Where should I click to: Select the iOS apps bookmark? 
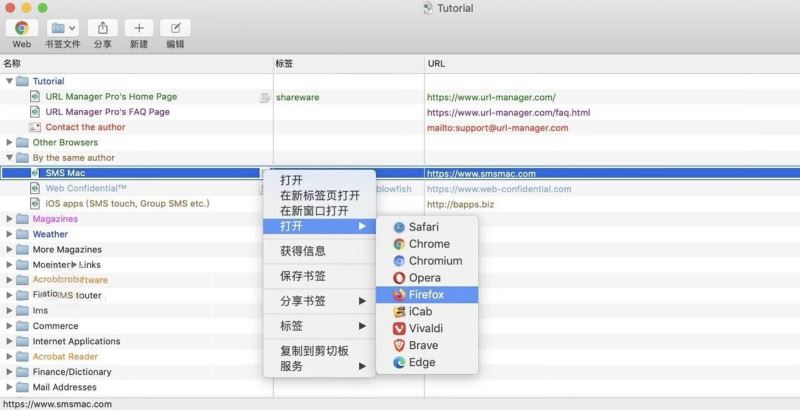(x=127, y=203)
